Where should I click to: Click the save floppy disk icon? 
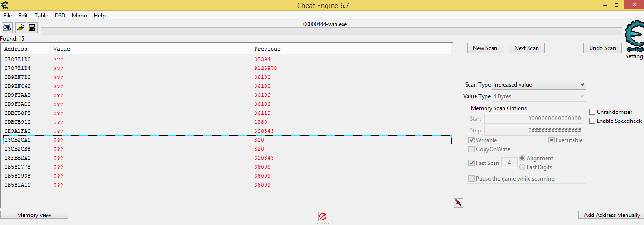pos(32,27)
